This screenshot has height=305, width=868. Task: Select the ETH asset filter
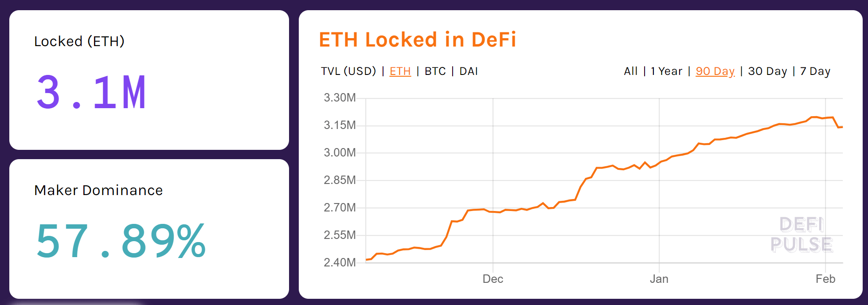(399, 71)
